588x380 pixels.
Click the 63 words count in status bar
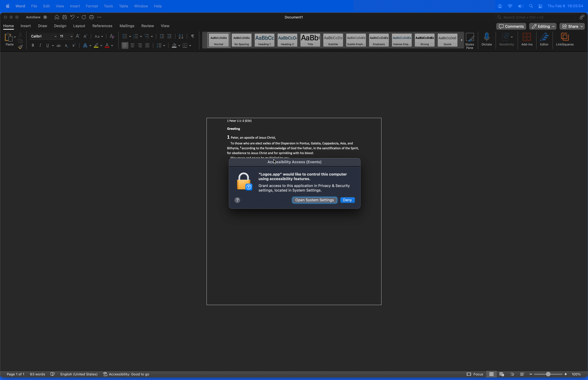coord(37,374)
